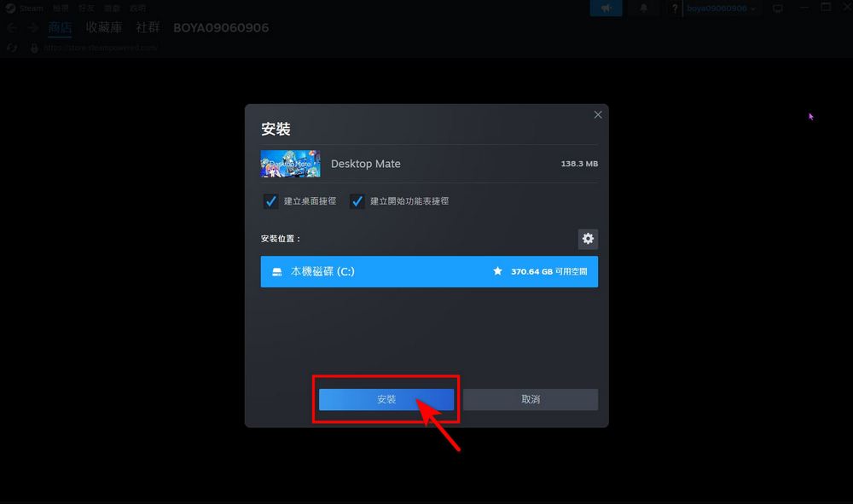Switch to the 收藏庫 library tab
This screenshot has width=853, height=504.
pyautogui.click(x=104, y=28)
